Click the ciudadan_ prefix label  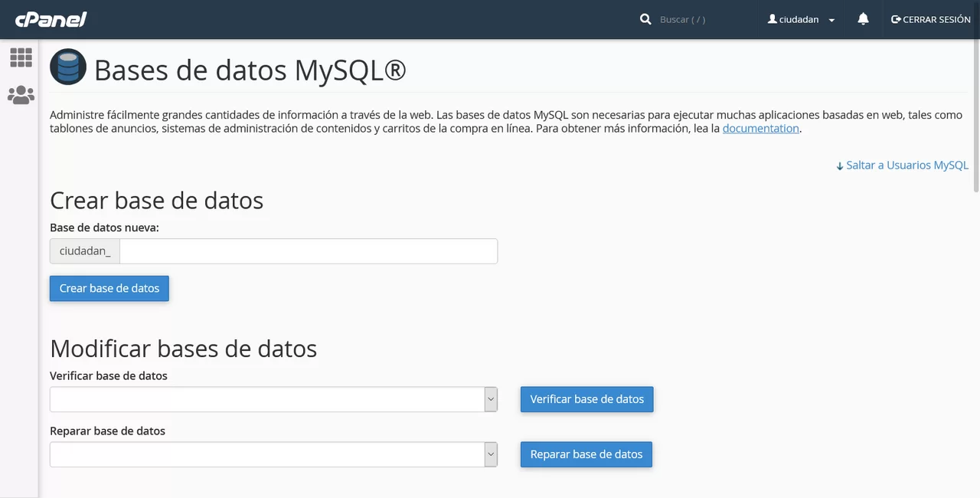click(85, 251)
